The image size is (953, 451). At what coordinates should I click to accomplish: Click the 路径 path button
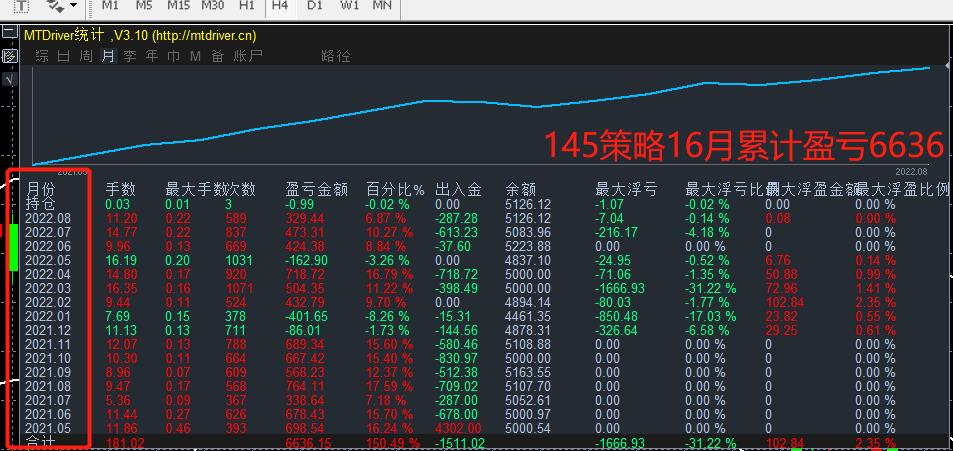[x=335, y=57]
